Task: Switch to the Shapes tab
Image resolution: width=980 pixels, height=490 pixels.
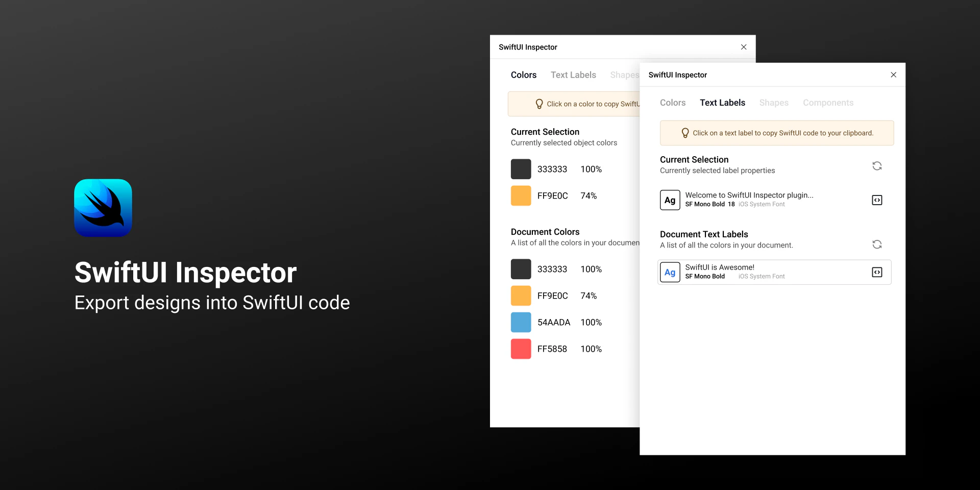Action: pos(773,103)
